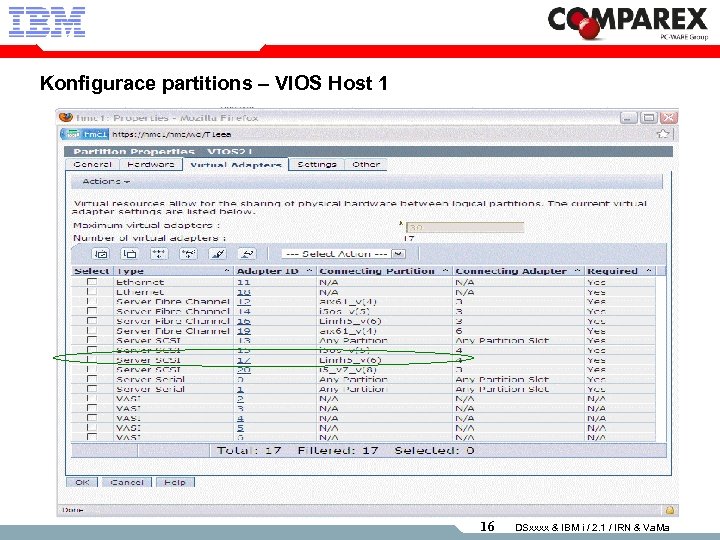Click 'Done' in browser status bar

pos(73,510)
